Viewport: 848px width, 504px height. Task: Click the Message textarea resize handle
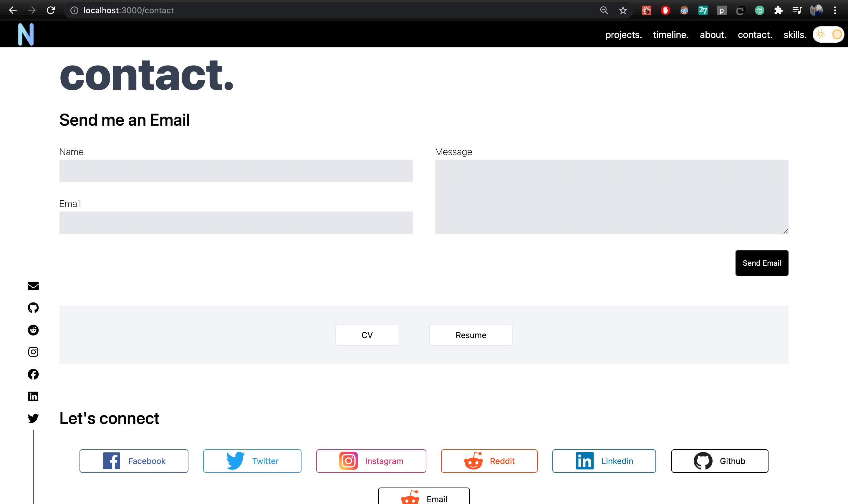[786, 231]
